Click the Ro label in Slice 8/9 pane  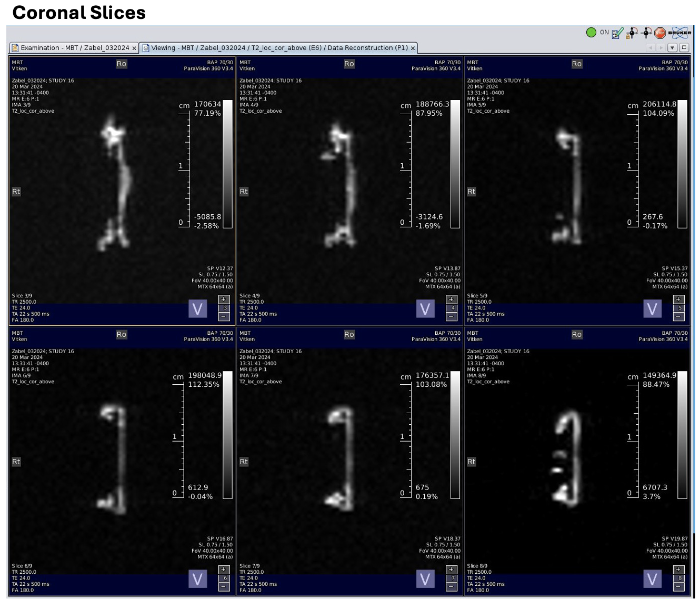[577, 334]
